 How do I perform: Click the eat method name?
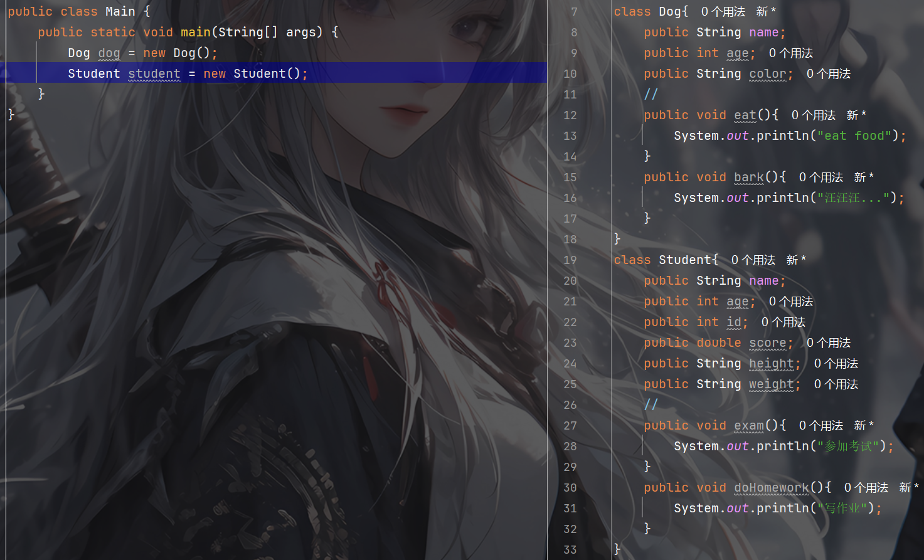745,115
